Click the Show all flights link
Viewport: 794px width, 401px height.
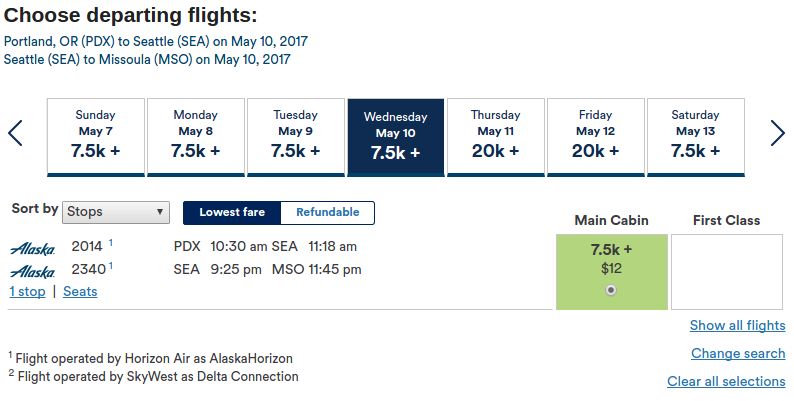click(737, 326)
